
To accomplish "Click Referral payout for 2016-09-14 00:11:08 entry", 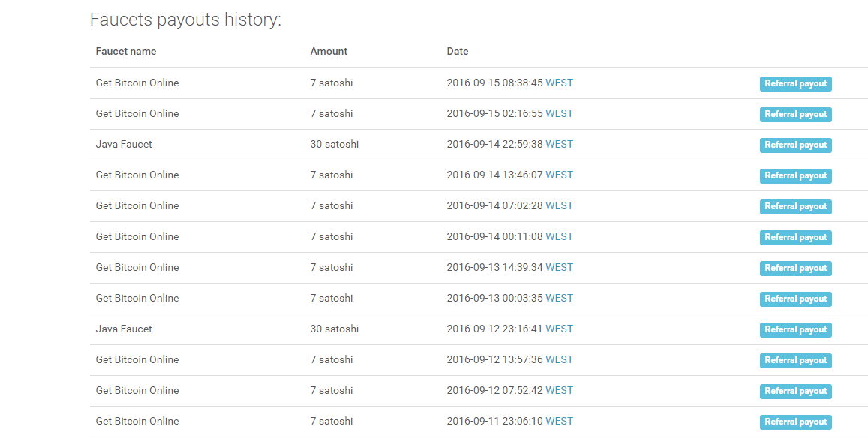I will (795, 237).
